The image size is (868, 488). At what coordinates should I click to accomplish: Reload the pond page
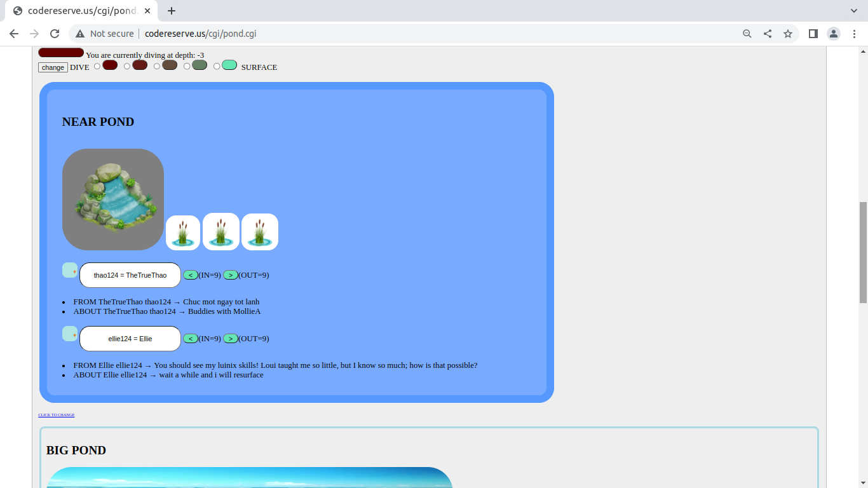[55, 34]
